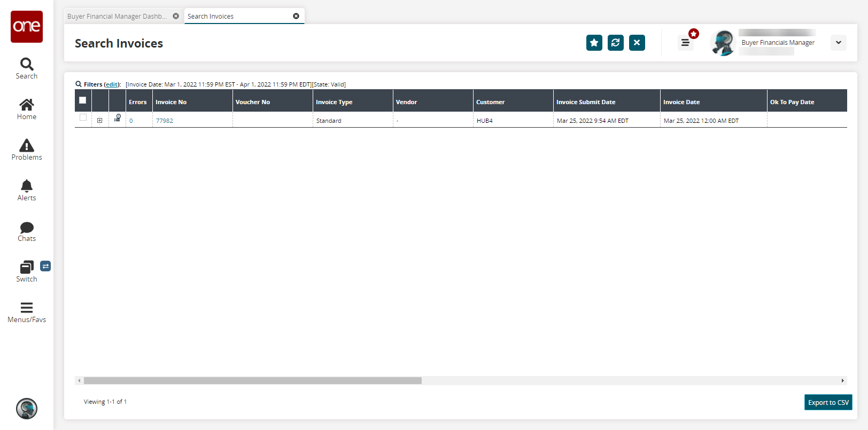Add page to favorites with star button
This screenshot has height=430, width=868.
click(x=594, y=43)
